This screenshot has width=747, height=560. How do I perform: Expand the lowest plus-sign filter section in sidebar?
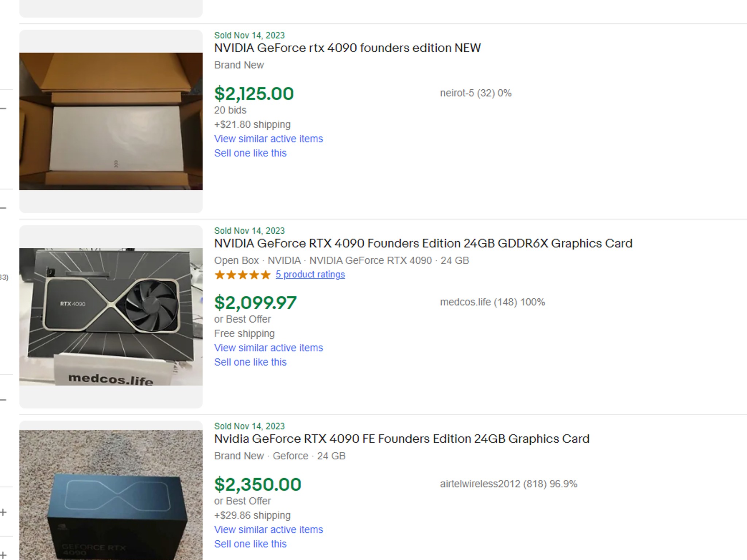pos(3,555)
